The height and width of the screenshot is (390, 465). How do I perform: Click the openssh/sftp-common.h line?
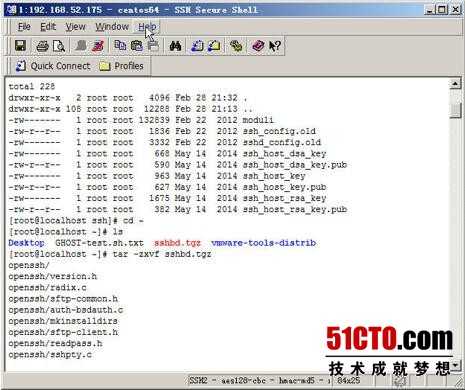tap(63, 299)
